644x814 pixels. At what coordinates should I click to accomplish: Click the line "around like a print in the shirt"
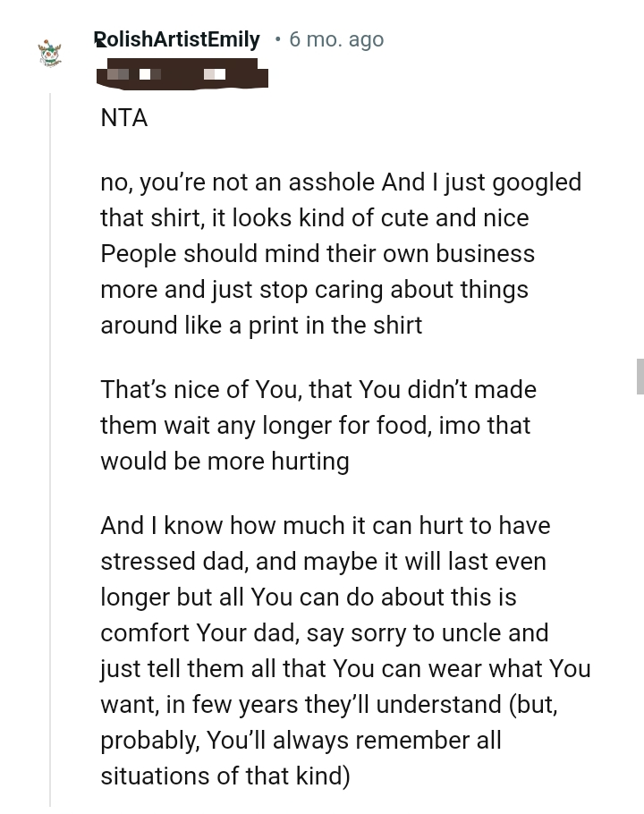[x=261, y=326]
